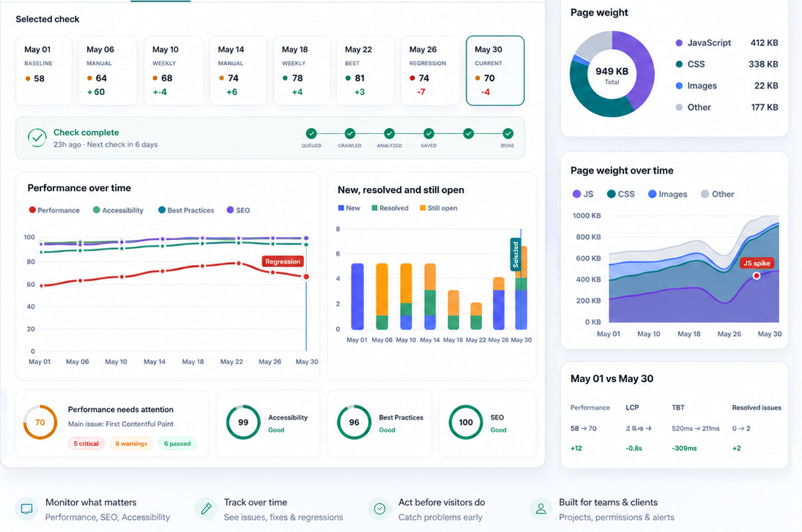
Task: Click the May 01 vs May 30 heading
Action: [612, 378]
